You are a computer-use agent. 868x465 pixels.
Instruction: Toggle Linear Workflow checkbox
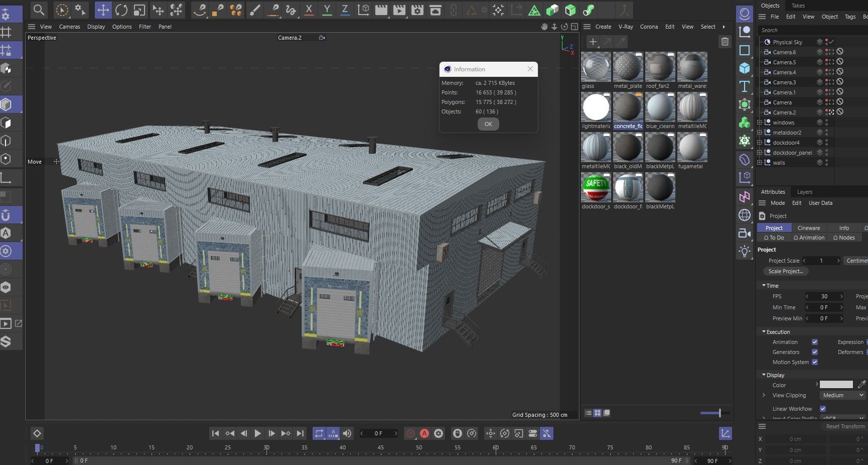tap(823, 409)
